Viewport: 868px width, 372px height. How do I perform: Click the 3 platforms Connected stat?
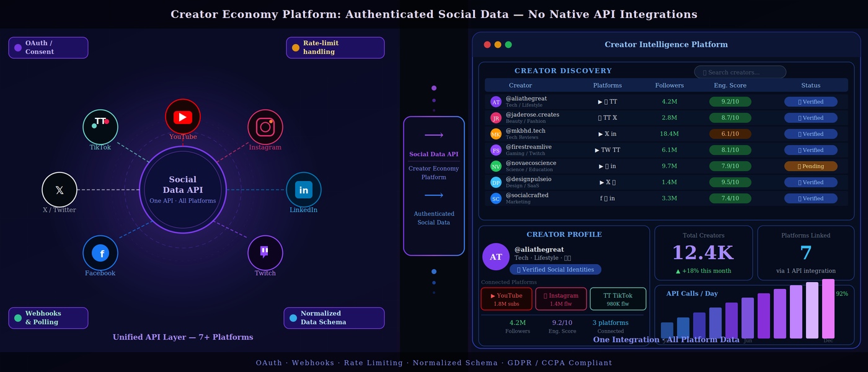(611, 327)
